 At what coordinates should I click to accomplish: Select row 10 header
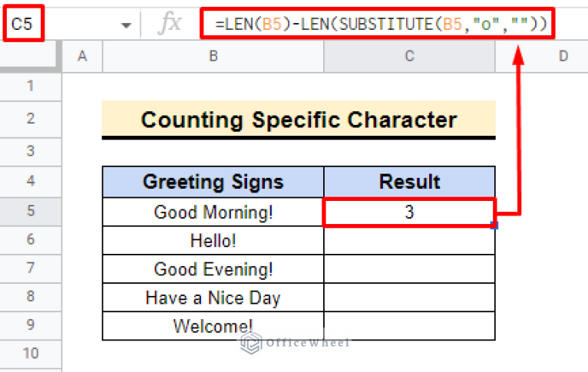31,354
